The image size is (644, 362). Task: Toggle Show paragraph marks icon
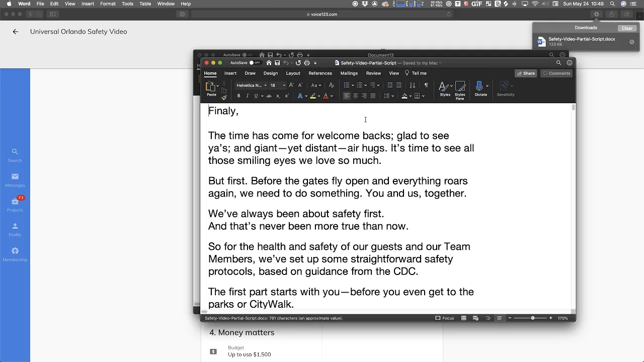point(426,85)
